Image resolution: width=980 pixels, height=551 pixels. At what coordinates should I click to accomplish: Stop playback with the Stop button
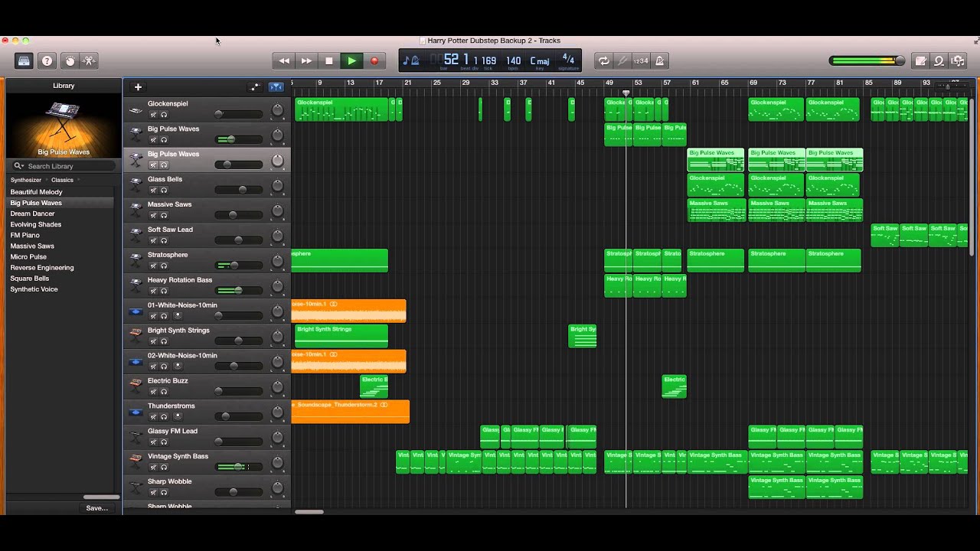[x=329, y=61]
